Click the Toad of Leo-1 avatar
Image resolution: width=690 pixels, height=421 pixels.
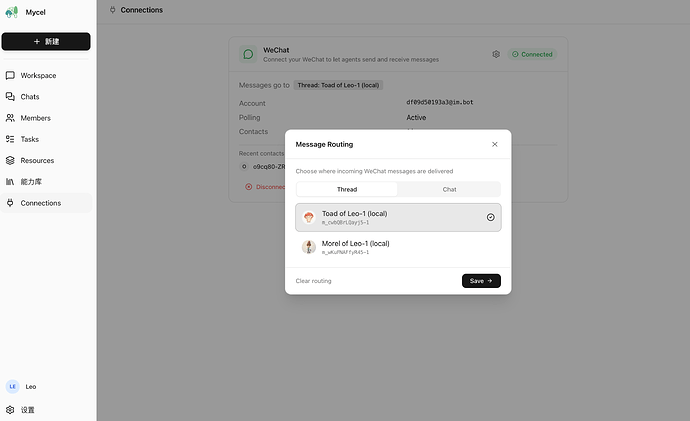click(309, 217)
